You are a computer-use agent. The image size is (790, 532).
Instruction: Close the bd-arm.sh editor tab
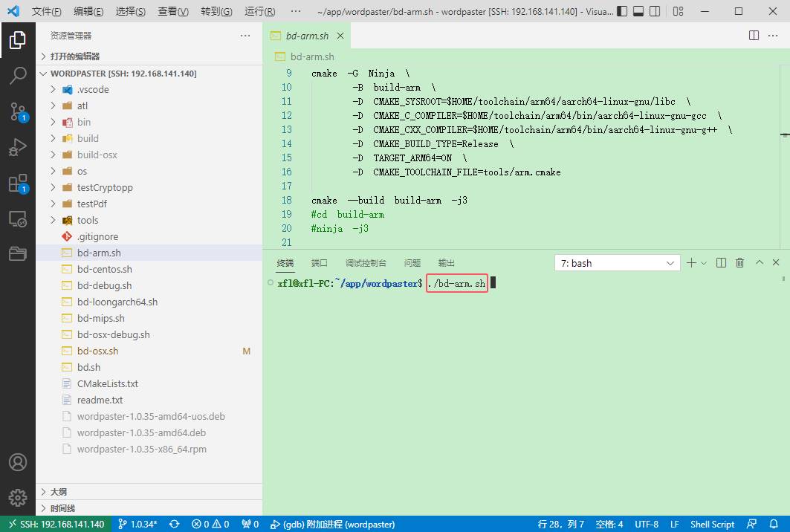(x=340, y=36)
